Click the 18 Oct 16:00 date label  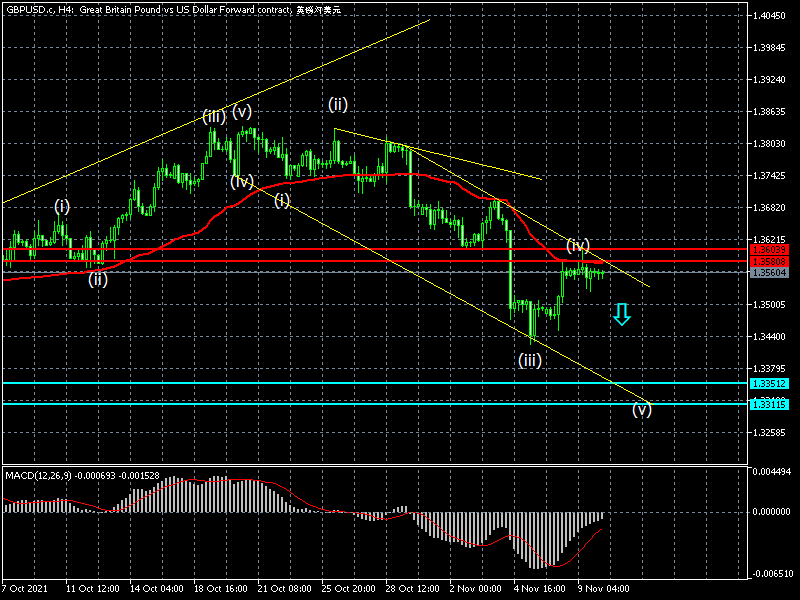(220, 588)
